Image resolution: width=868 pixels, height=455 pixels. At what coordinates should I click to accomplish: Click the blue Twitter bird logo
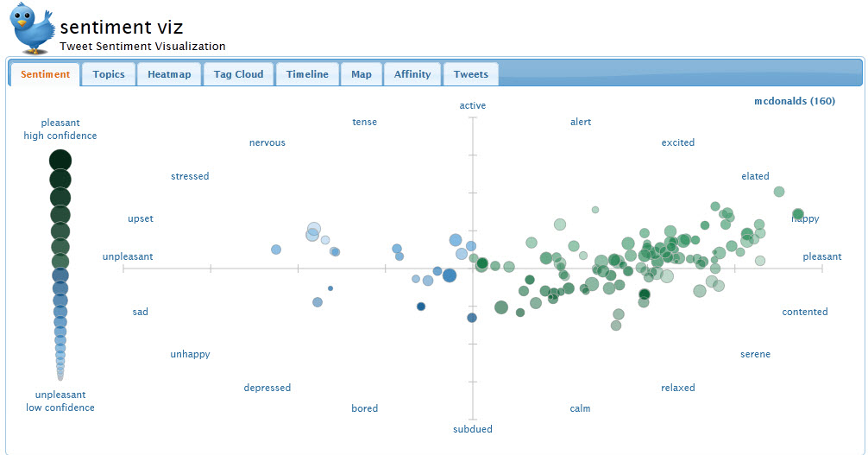pos(35,27)
